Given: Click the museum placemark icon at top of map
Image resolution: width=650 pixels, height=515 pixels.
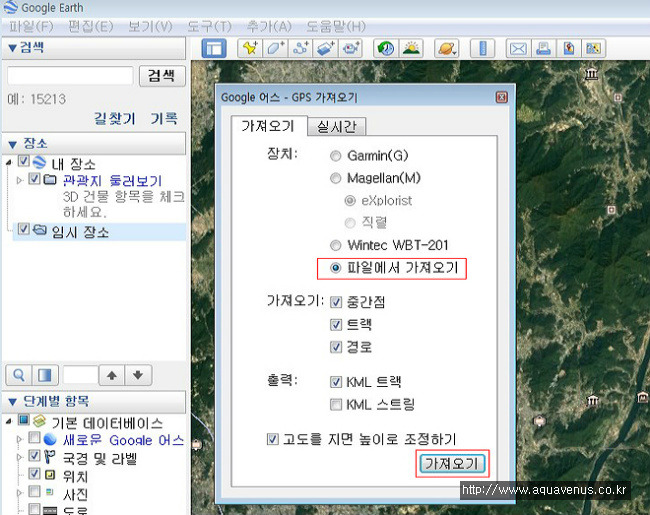Looking at the screenshot, I should pyautogui.click(x=592, y=74).
